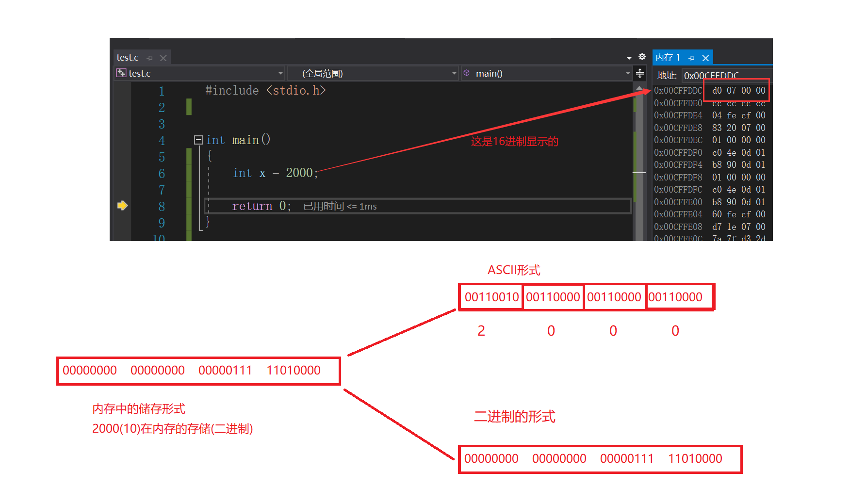Viewport: 866px width, 504px height.
Task: Click memory row 0x00CFFE08
Action: (x=710, y=227)
